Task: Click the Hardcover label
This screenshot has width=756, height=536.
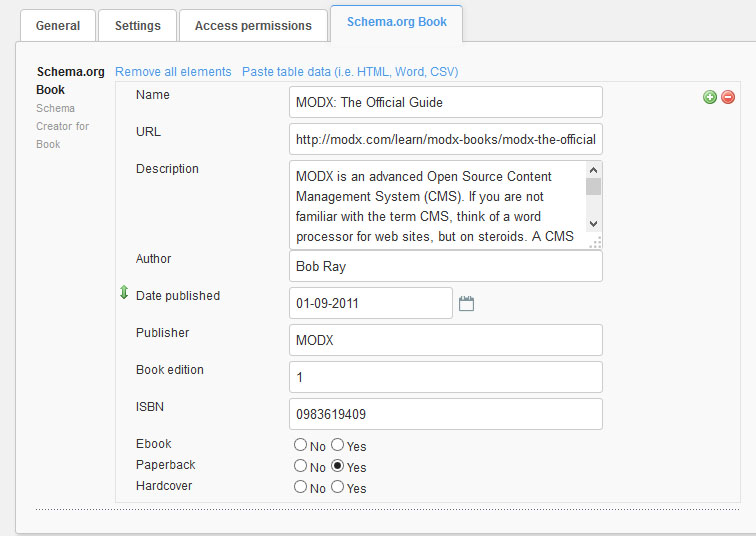Action: pos(164,486)
